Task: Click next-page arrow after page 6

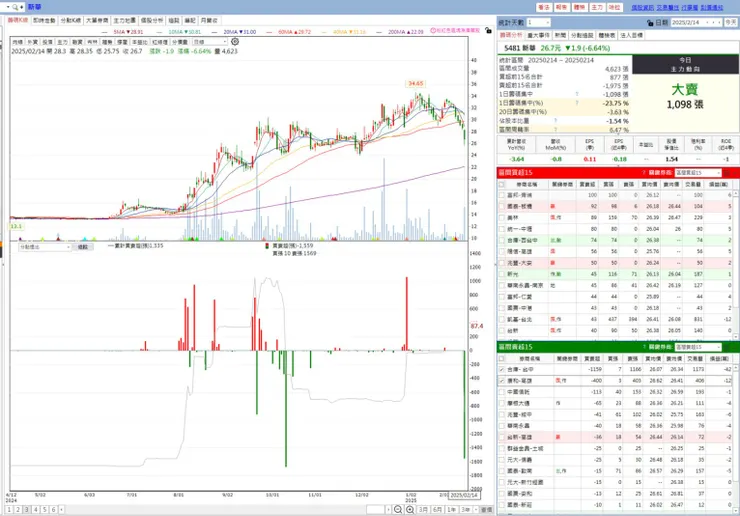Action: 61,510
